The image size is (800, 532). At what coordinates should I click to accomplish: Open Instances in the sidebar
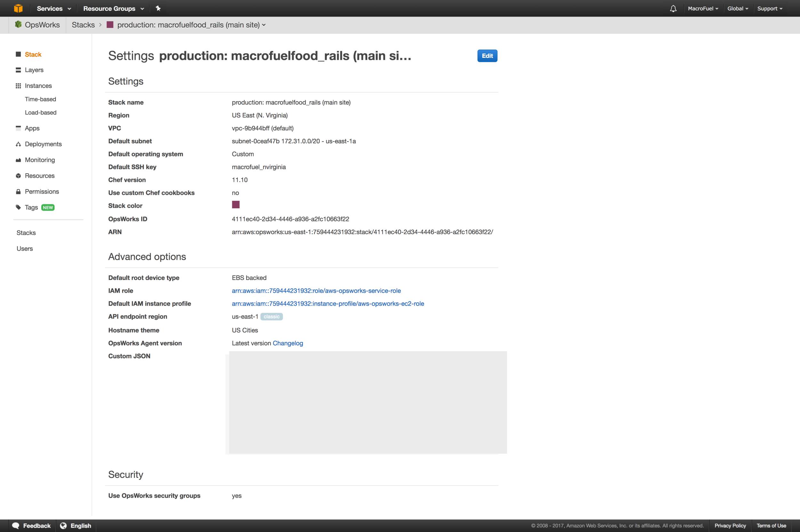pyautogui.click(x=38, y=86)
